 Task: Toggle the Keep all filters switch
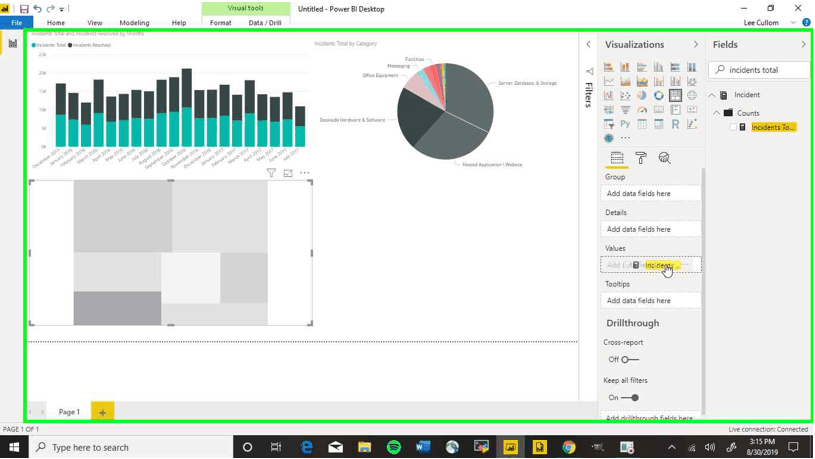pyautogui.click(x=630, y=398)
